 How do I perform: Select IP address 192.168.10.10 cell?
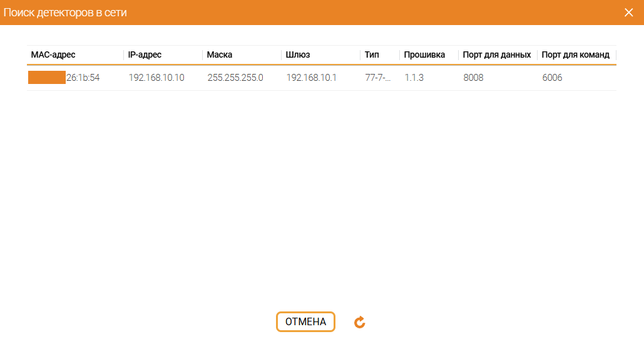coord(156,78)
